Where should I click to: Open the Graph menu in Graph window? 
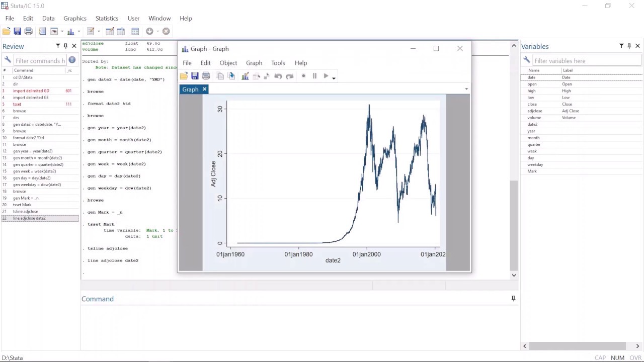click(254, 63)
